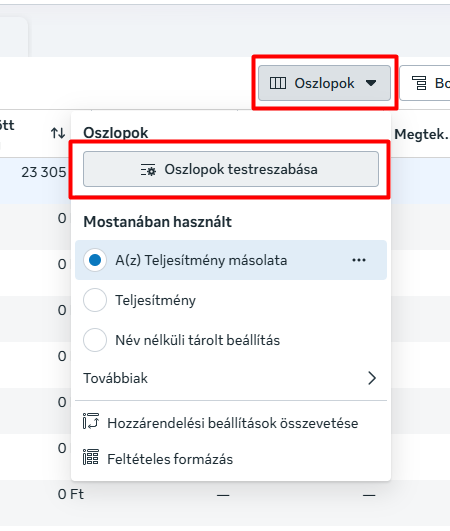Click the columns grid icon beside Oszlopok
This screenshot has width=450, height=531.
click(278, 83)
